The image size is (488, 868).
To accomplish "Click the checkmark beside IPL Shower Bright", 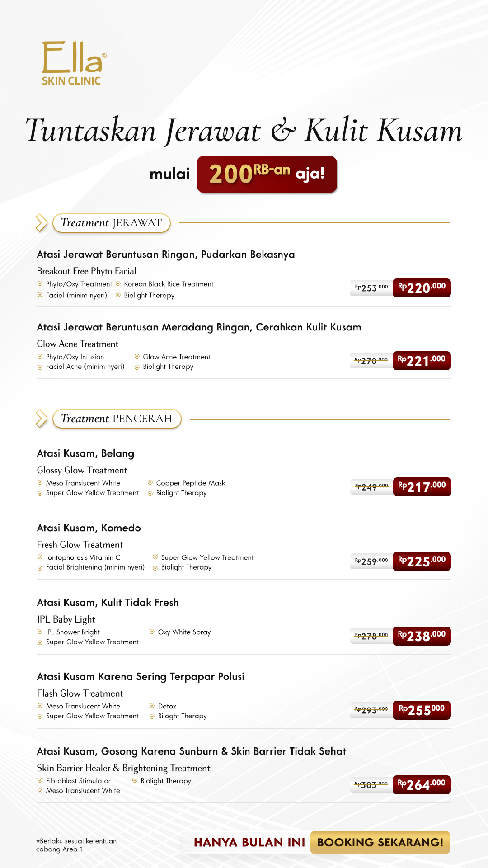I will (40, 632).
